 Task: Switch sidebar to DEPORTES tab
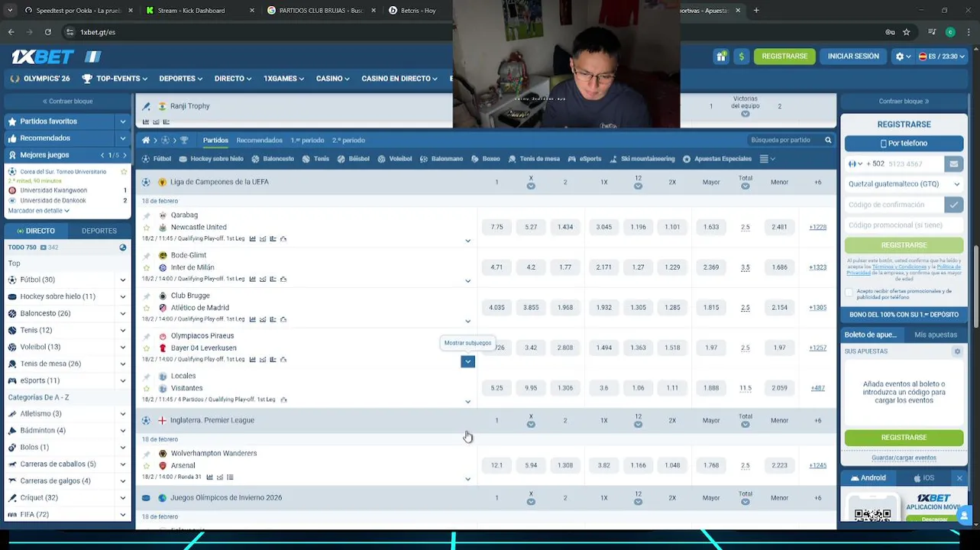(99, 231)
